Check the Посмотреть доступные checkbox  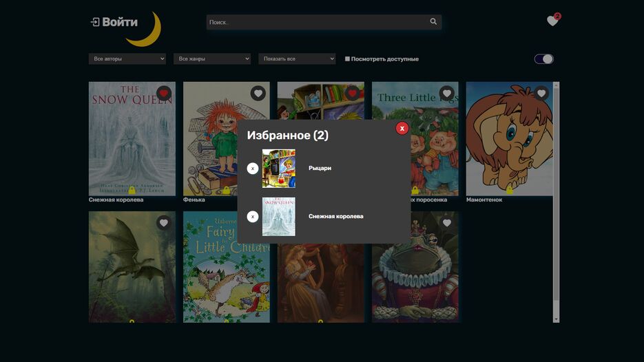(347, 58)
